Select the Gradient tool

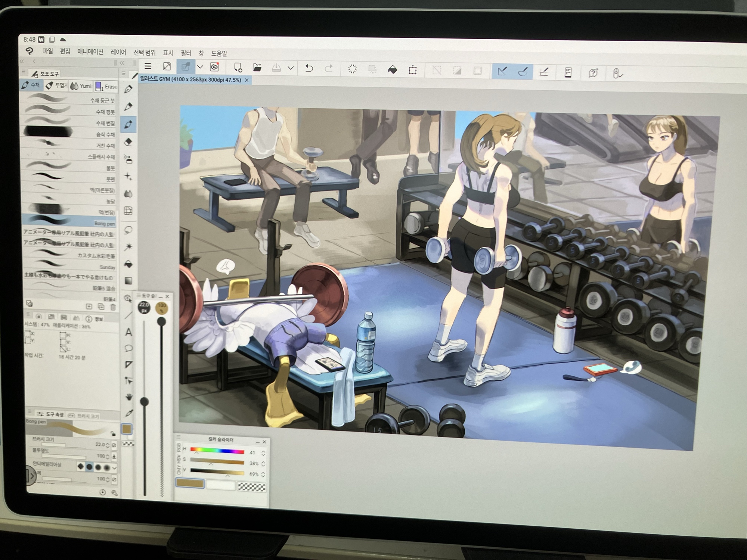[x=128, y=281]
